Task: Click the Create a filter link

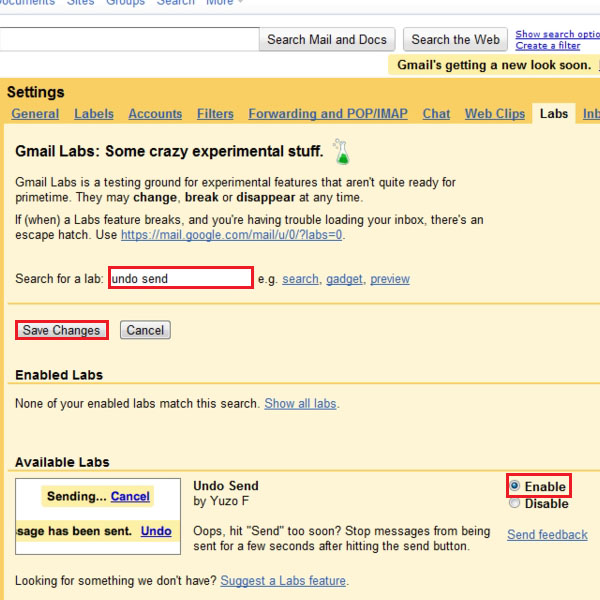Action: click(548, 46)
